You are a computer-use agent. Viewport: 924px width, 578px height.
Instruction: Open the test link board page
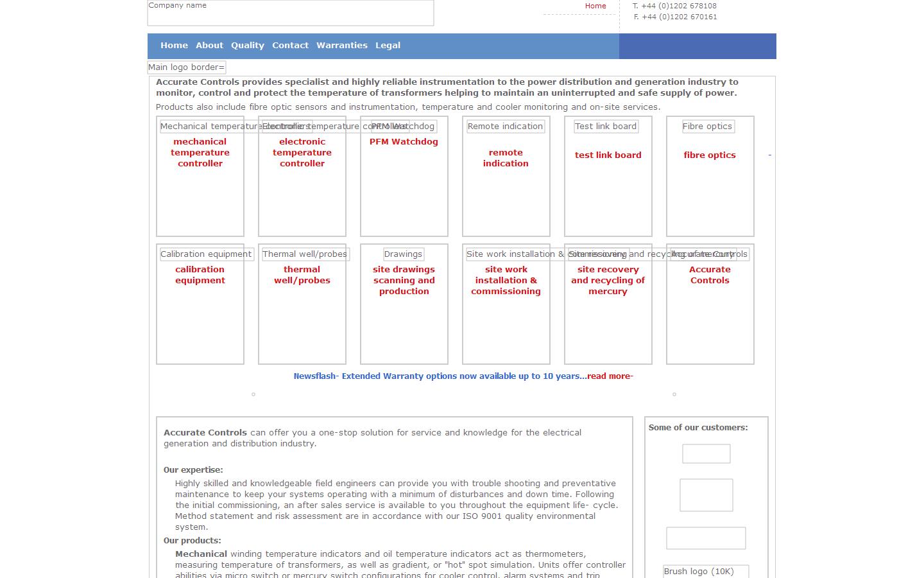608,155
